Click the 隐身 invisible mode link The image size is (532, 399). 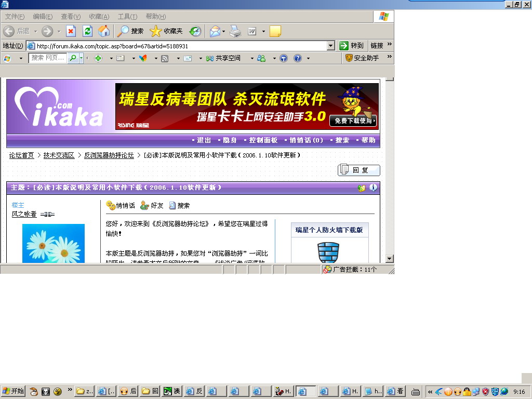(230, 140)
